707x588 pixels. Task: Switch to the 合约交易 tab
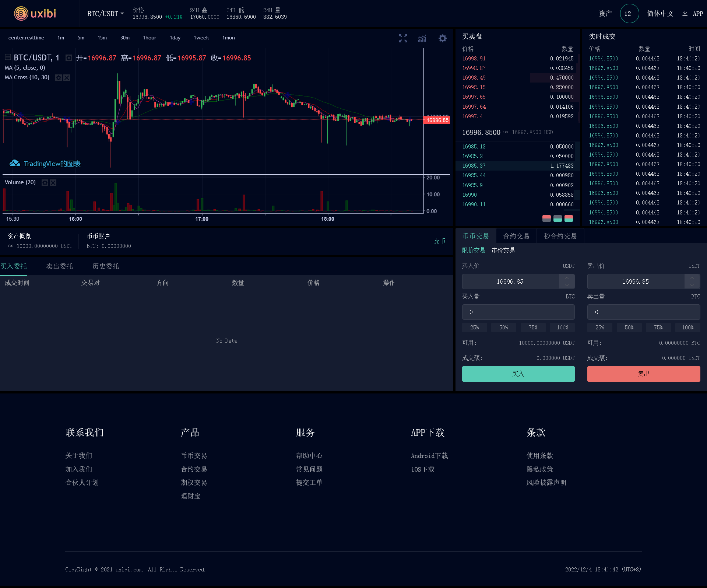[x=516, y=235]
